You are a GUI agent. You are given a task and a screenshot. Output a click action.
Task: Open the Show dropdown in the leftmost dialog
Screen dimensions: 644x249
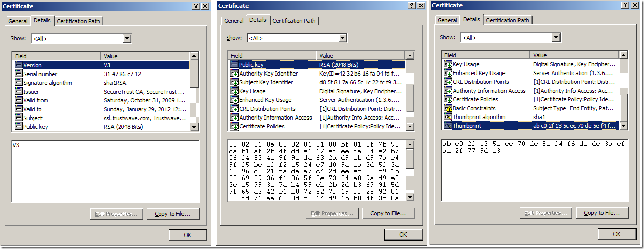pyautogui.click(x=127, y=38)
